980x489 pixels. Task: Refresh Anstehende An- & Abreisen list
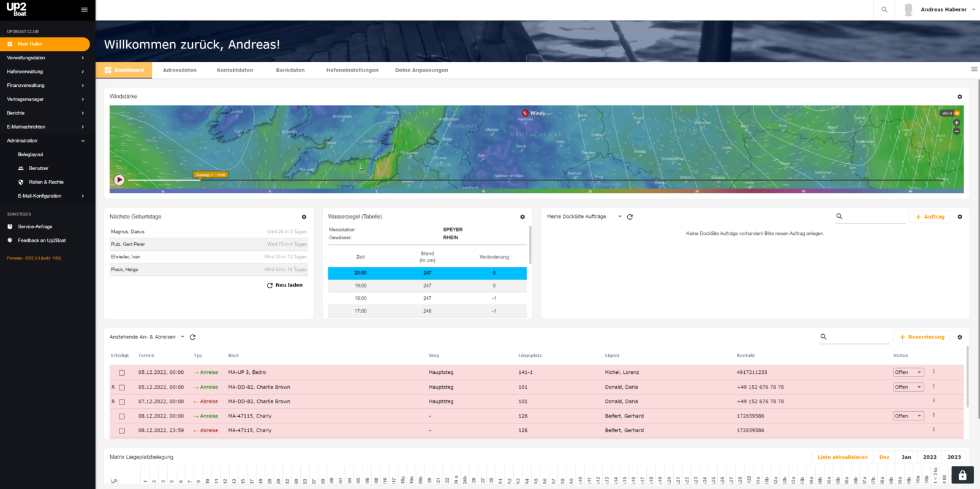pyautogui.click(x=192, y=337)
